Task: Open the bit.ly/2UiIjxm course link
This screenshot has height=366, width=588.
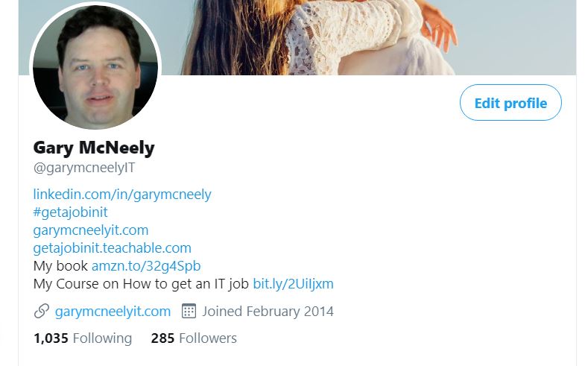Action: (x=293, y=284)
